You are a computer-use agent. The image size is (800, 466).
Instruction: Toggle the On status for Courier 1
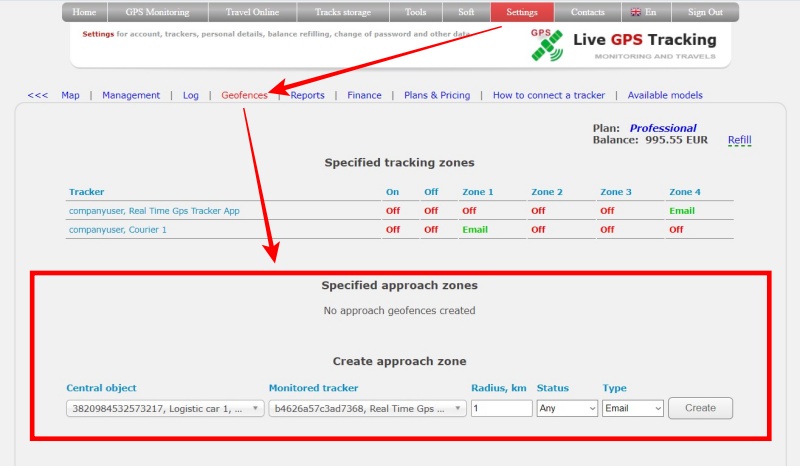point(393,229)
